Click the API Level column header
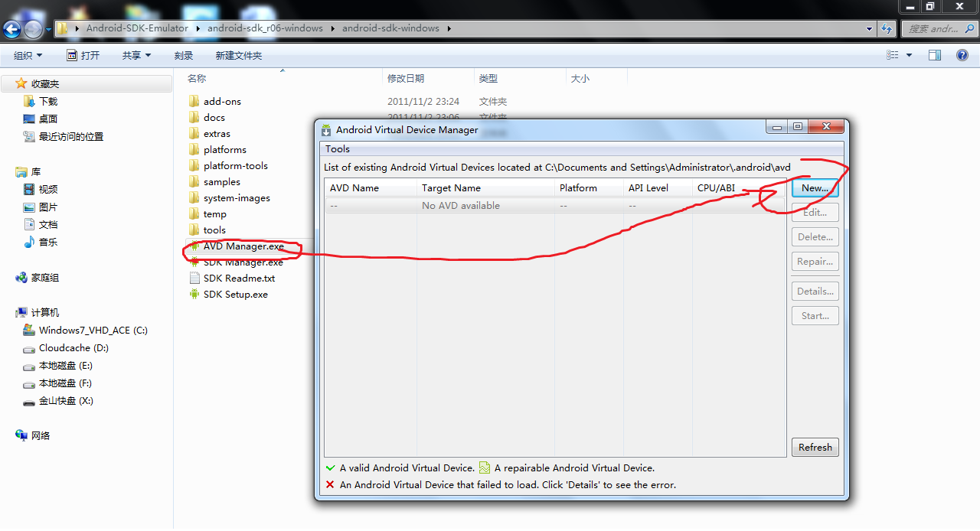The width and height of the screenshot is (980, 531). pyautogui.click(x=658, y=187)
